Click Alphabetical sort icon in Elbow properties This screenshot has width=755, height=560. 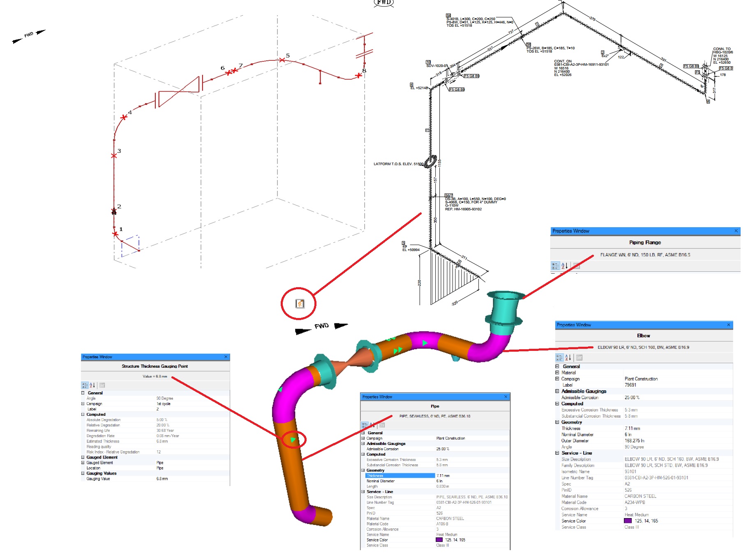click(568, 357)
